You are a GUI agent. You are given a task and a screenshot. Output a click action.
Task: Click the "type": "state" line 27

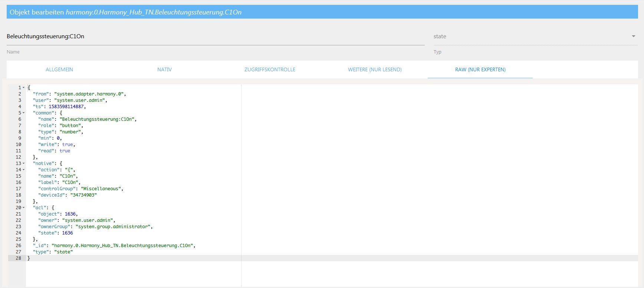(x=53, y=252)
